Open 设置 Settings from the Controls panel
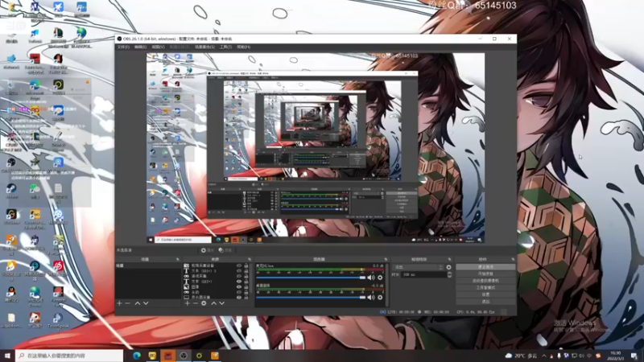The image size is (644, 362). pyautogui.click(x=485, y=294)
